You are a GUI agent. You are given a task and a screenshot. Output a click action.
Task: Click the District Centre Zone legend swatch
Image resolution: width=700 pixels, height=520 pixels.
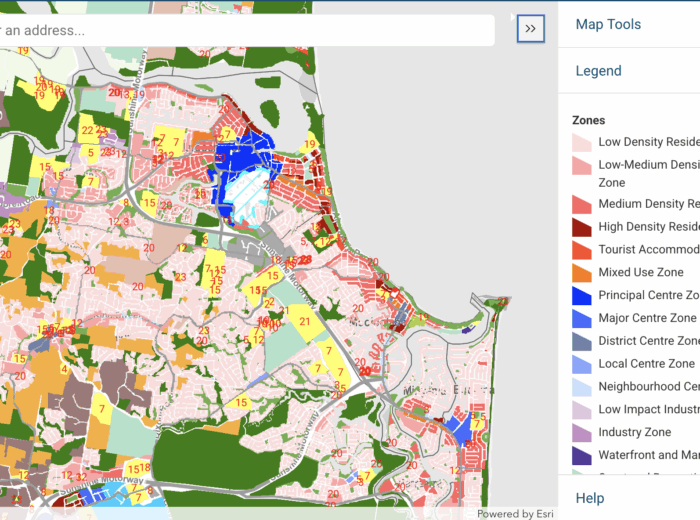coord(582,341)
